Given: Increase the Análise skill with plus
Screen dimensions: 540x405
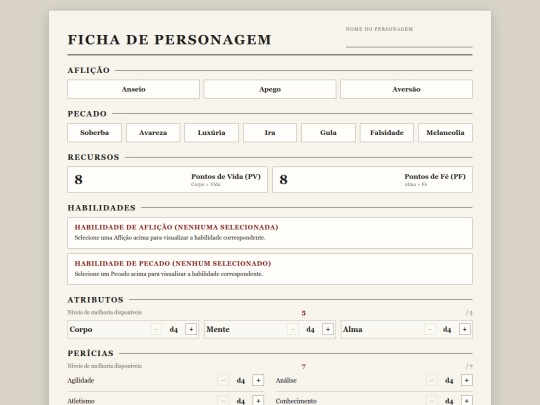Looking at the screenshot, I should tap(467, 380).
